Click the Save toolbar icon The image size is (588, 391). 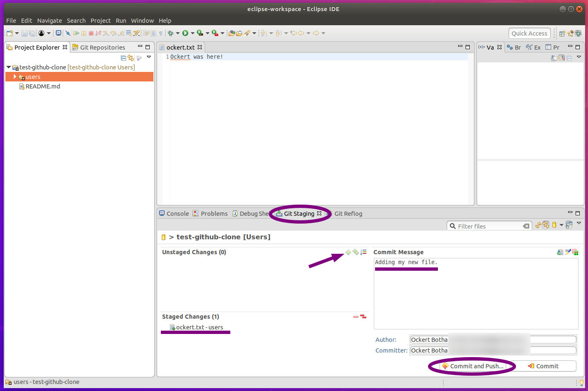(24, 33)
